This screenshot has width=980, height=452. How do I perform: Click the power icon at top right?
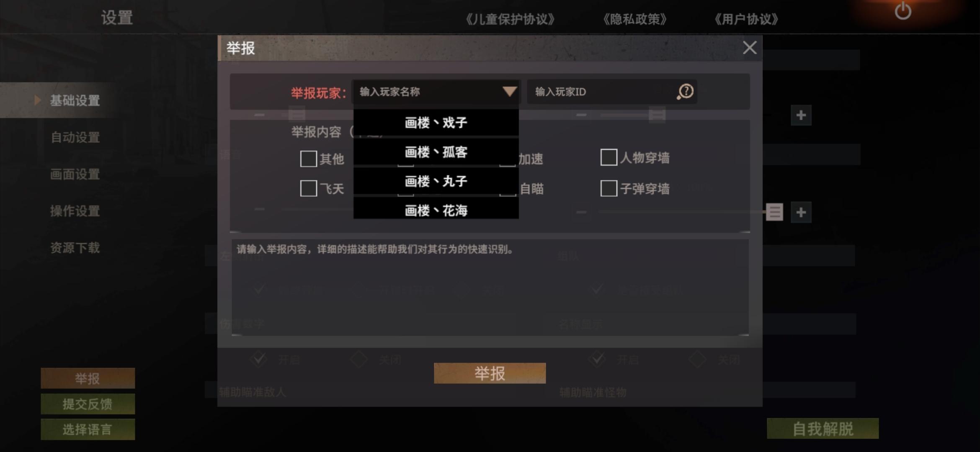(903, 11)
